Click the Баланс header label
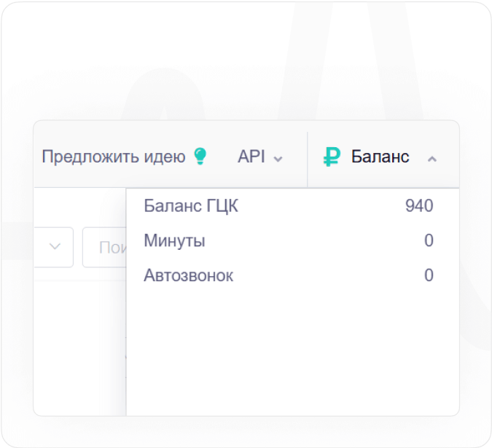 tap(380, 157)
